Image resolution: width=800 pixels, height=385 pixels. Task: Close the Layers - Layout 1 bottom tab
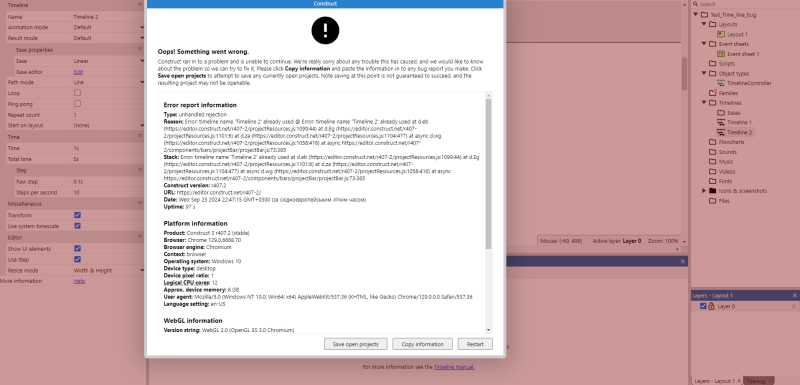[738, 381]
